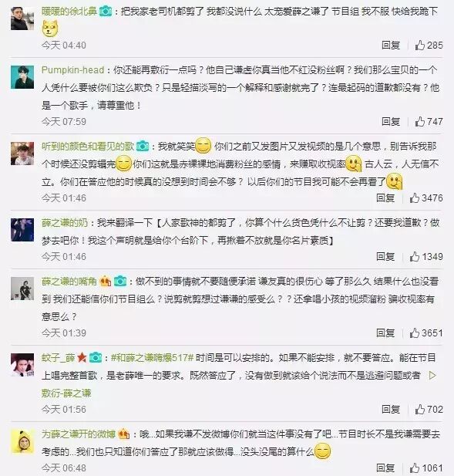This screenshot has width=454, height=476.
Task: Reply to the comment posted at 01:39
Action: pyautogui.click(x=385, y=333)
